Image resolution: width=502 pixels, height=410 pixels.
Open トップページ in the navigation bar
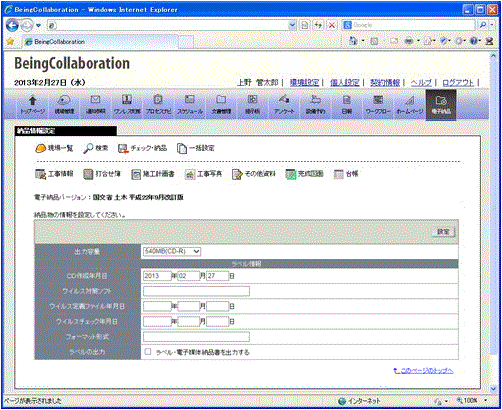tap(32, 105)
